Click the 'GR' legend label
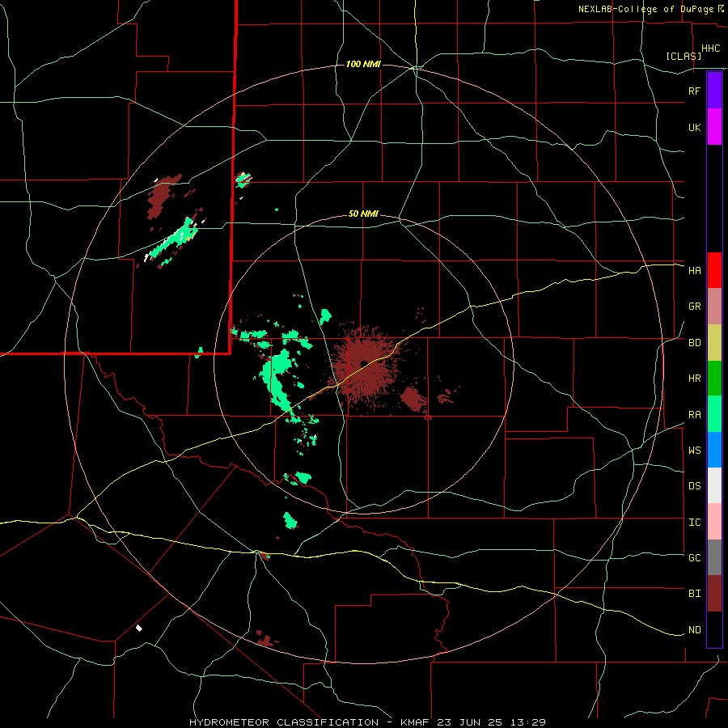The height and width of the screenshot is (728, 728). pos(695,307)
